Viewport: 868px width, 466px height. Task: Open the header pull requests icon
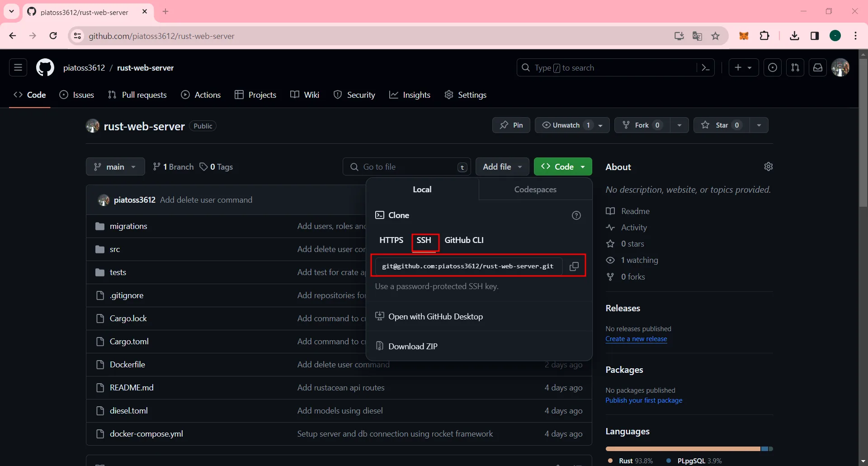(x=795, y=68)
